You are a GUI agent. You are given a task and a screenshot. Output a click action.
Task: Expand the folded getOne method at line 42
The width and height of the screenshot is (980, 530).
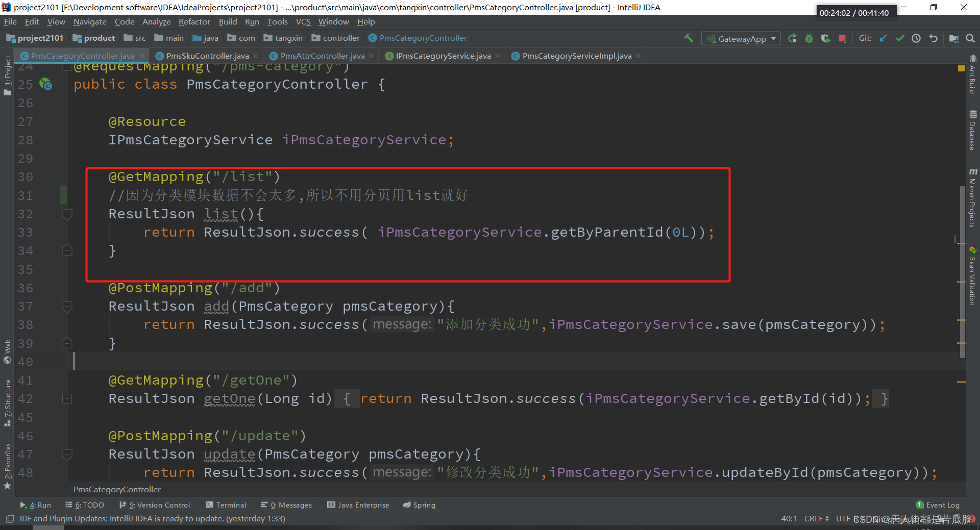[x=67, y=398]
